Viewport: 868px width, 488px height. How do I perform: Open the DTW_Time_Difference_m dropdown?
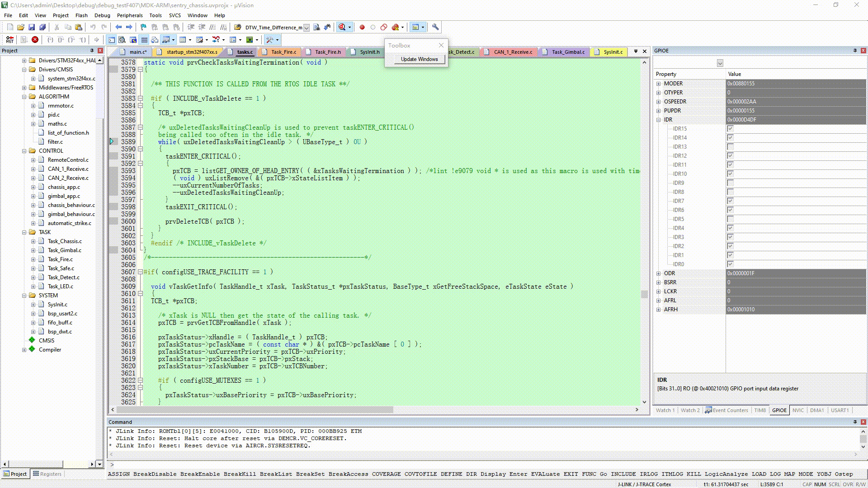click(x=306, y=28)
